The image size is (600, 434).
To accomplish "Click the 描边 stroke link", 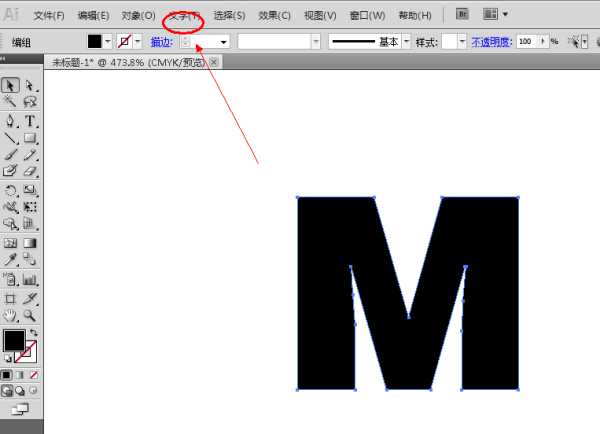I will (x=161, y=42).
